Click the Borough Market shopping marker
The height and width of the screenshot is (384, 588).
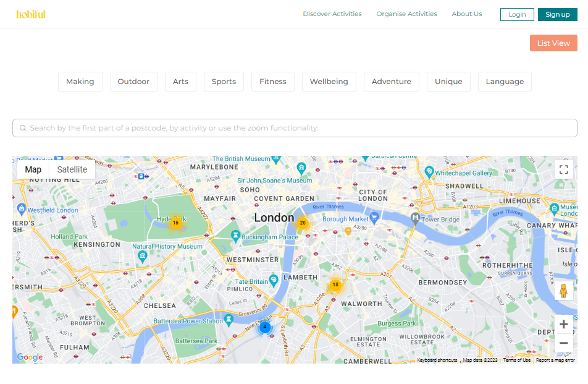pos(374,217)
